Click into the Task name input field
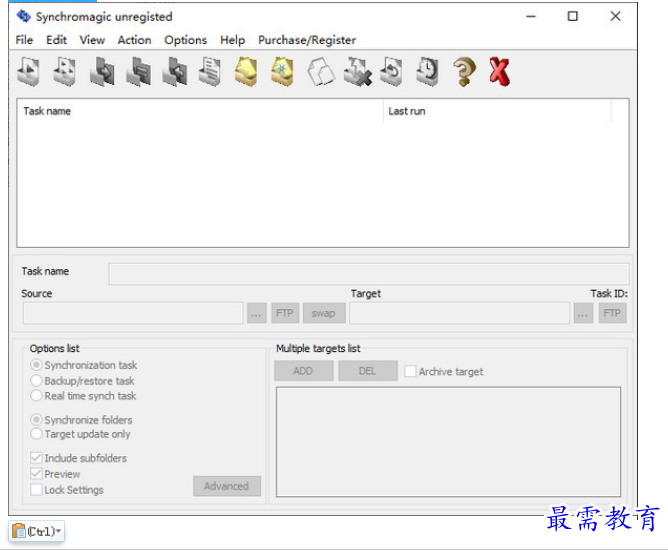The width and height of the screenshot is (668, 550). pos(369,274)
